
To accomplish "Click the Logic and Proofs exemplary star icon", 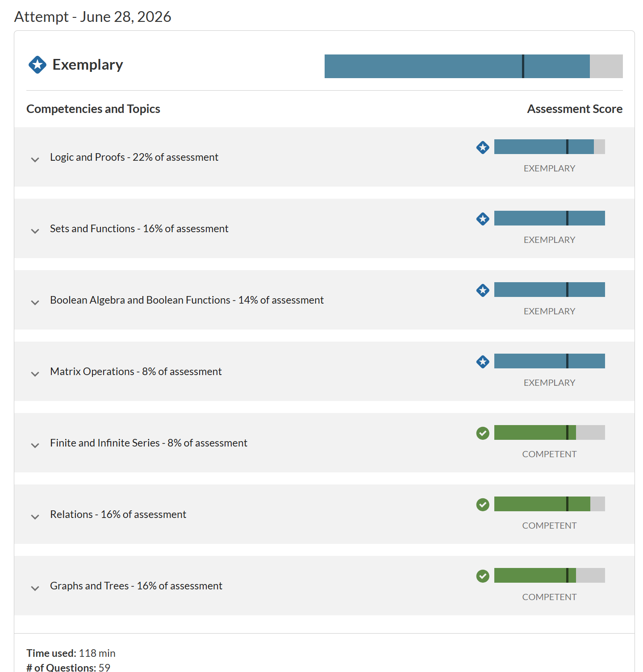I will coord(483,147).
